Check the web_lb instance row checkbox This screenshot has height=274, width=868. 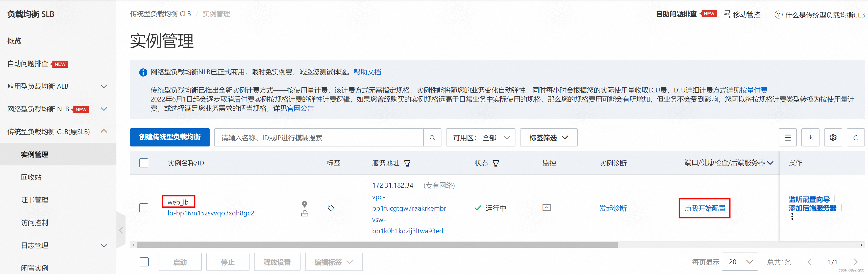point(144,208)
